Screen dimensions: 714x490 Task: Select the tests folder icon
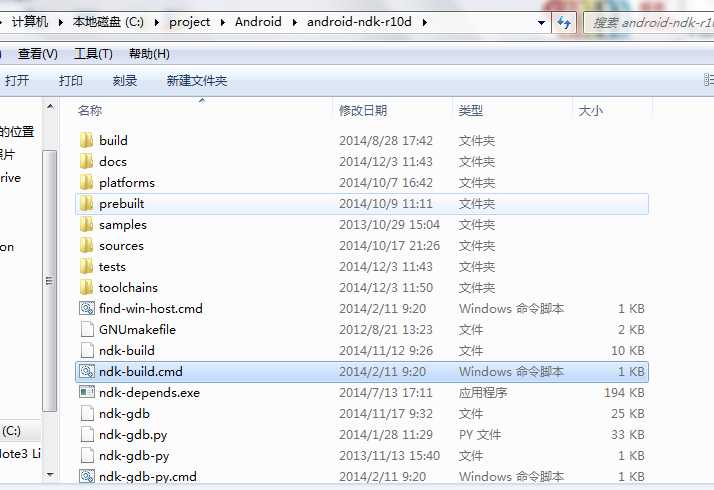pyautogui.click(x=87, y=266)
